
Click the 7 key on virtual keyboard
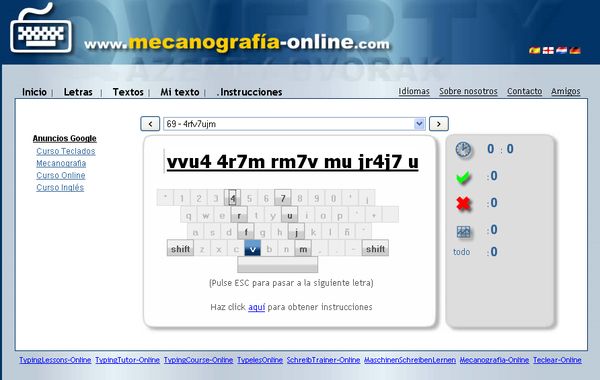pyautogui.click(x=283, y=197)
